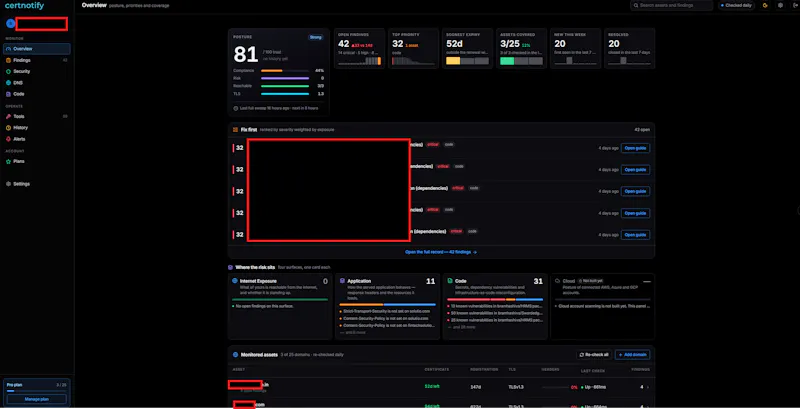800x409 pixels.
Task: Click the purple Risk progress bar
Action: (285, 79)
